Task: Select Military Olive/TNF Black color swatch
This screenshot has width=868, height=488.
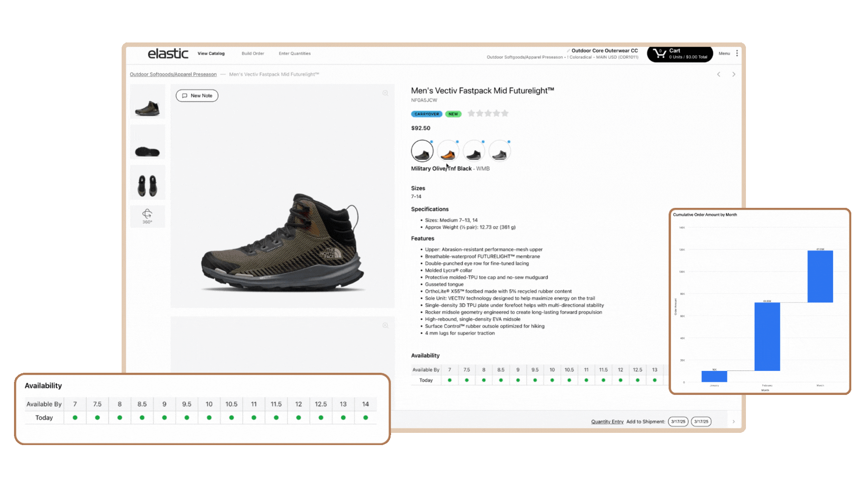Action: click(x=422, y=151)
